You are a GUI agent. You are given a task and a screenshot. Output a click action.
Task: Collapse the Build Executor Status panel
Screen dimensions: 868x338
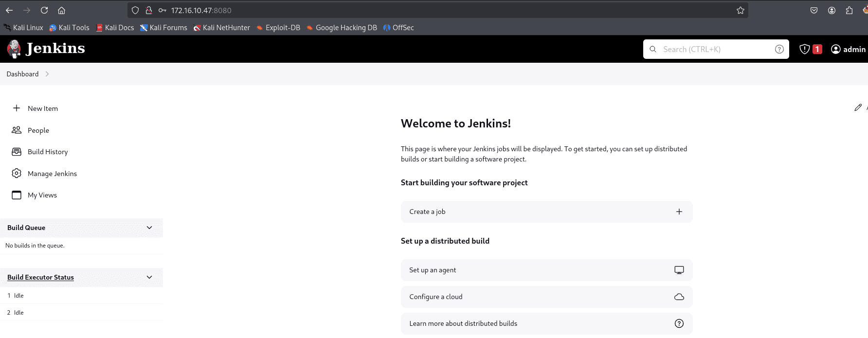coord(149,277)
